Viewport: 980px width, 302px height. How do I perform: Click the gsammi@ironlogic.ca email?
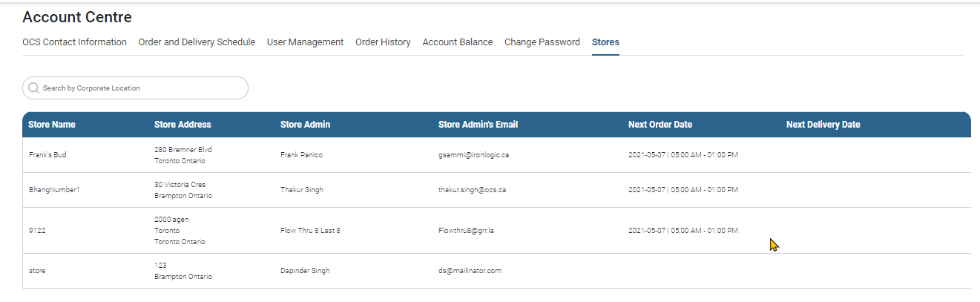coord(473,155)
